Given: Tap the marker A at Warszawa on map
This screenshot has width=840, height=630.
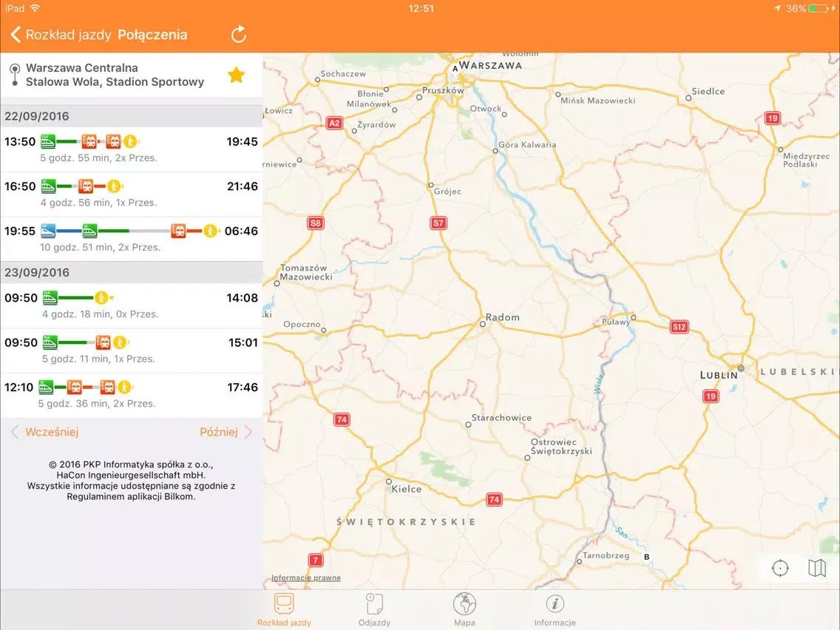Looking at the screenshot, I should click(455, 69).
